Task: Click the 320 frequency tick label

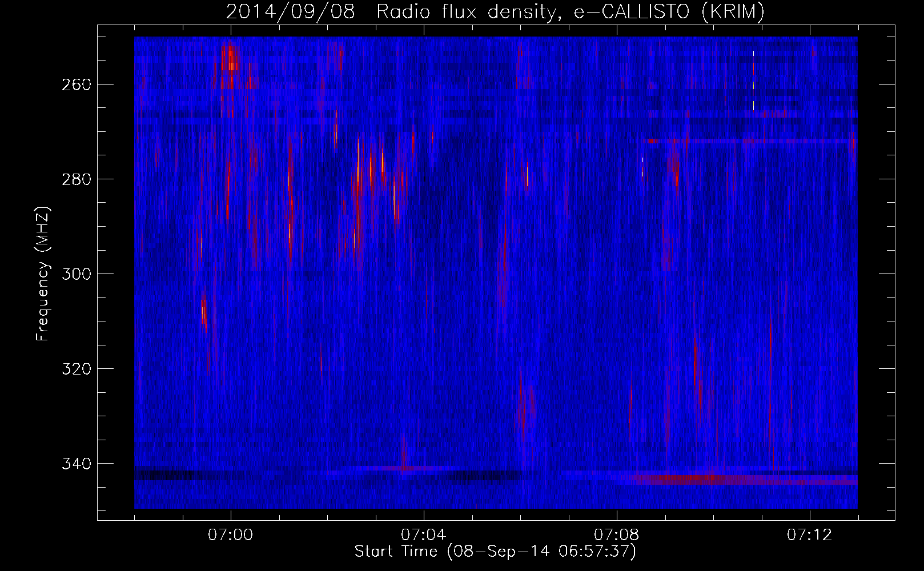Action: (x=75, y=369)
